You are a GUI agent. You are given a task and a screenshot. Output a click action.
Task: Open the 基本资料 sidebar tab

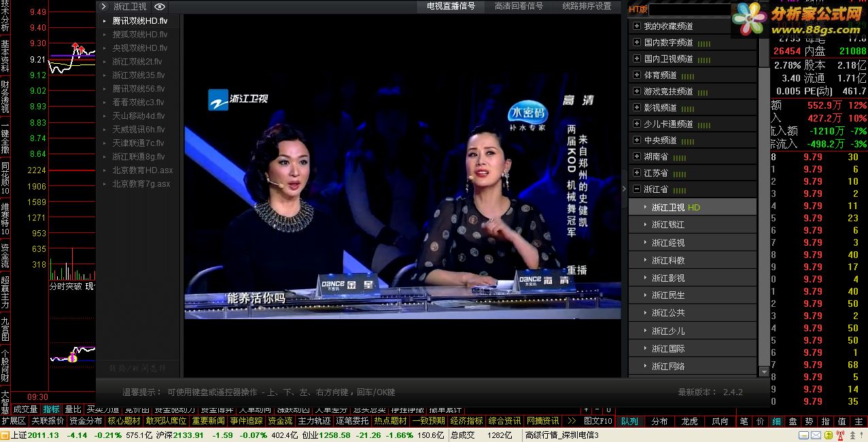tap(5, 56)
